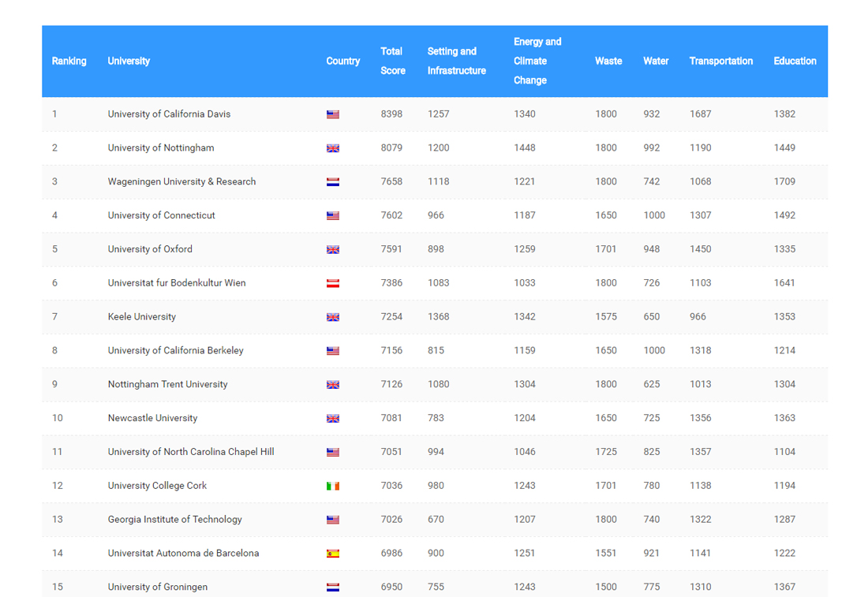Sort by Setting and Infrastructure header
The width and height of the screenshot is (868, 597).
[x=457, y=61]
